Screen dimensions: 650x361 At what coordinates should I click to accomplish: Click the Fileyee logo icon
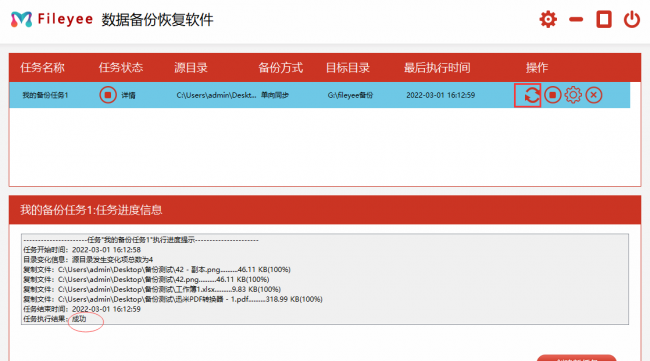coord(21,19)
